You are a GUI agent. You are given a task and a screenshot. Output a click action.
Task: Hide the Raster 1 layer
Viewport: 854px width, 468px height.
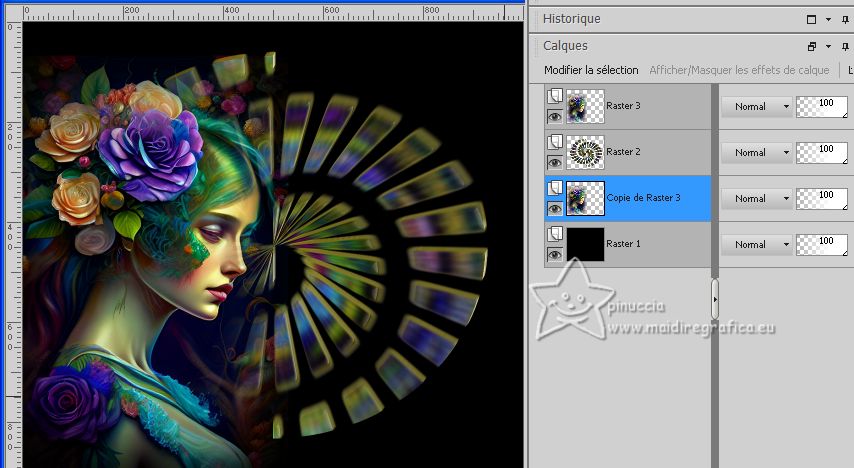click(554, 255)
